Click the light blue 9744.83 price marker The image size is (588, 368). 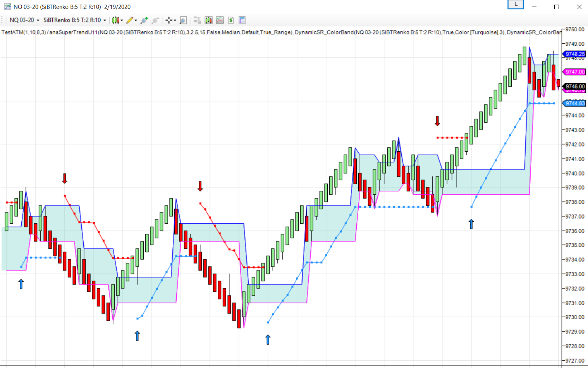574,103
